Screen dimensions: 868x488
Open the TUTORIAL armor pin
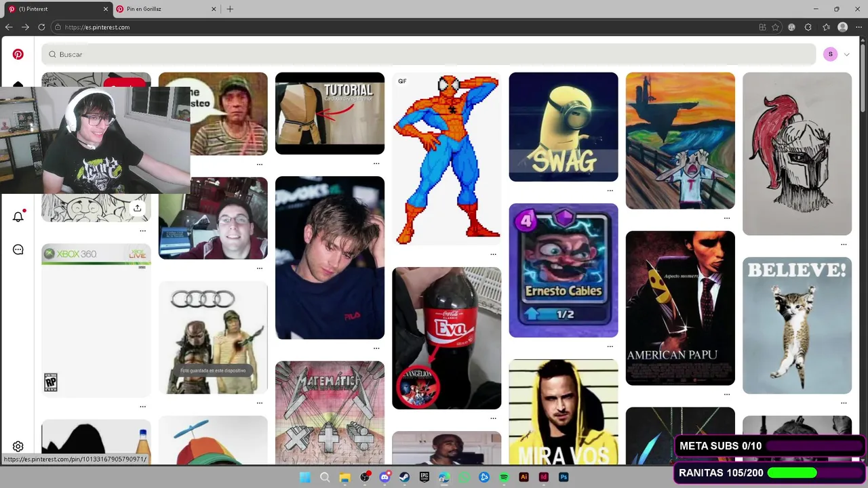tap(330, 113)
